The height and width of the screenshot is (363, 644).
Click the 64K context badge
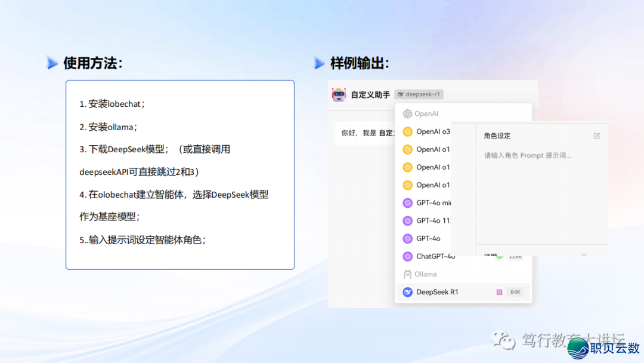coord(515,292)
